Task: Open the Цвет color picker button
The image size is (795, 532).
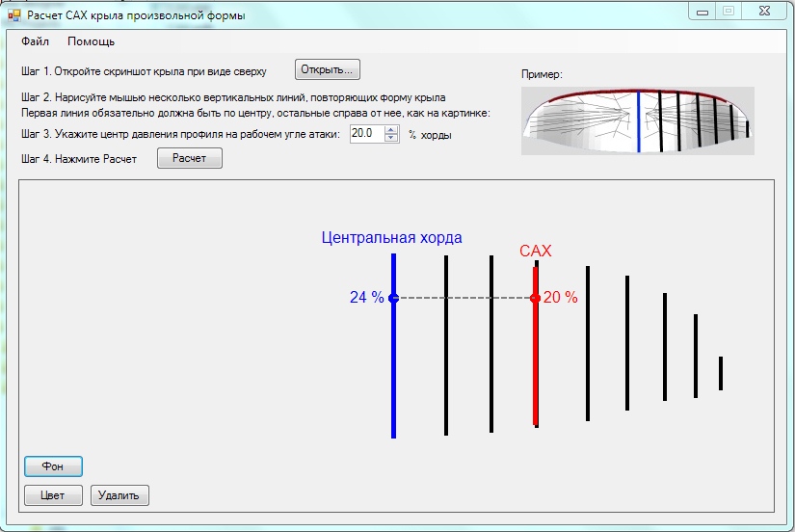Action: click(53, 495)
